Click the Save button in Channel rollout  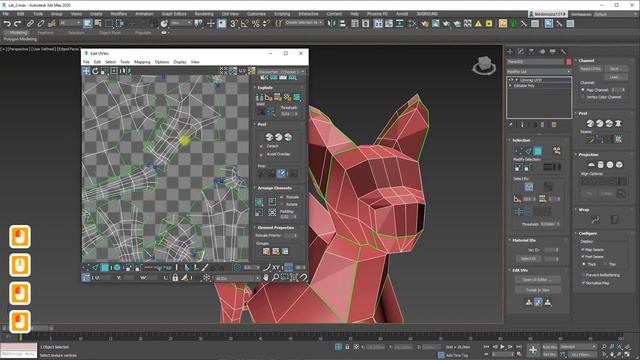pyautogui.click(x=616, y=69)
